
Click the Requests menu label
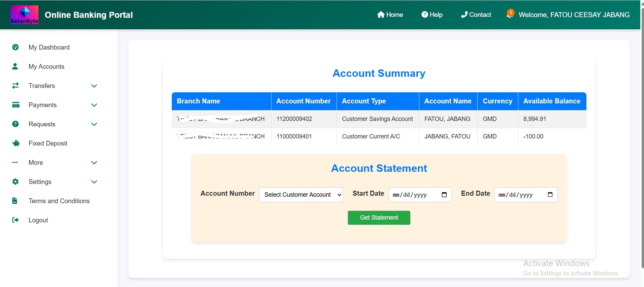[x=42, y=124]
